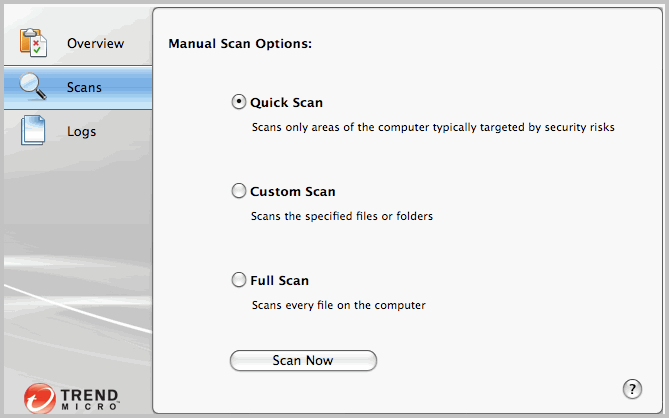Click the Scans magnifying glass icon
Image resolution: width=669 pixels, height=418 pixels.
pos(34,88)
